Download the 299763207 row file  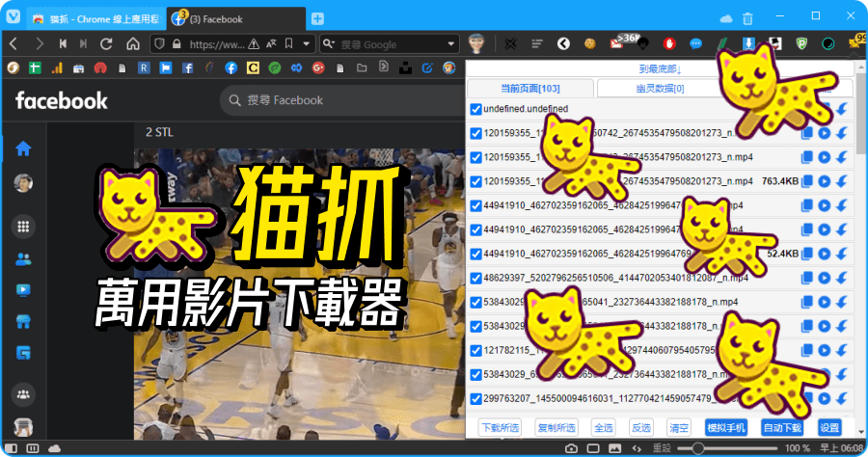coord(842,398)
